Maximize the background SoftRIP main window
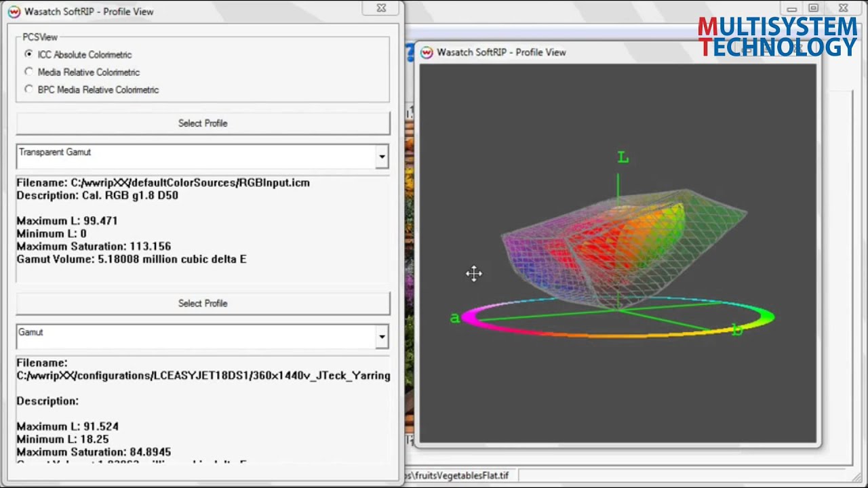The width and height of the screenshot is (868, 488). tap(813, 8)
